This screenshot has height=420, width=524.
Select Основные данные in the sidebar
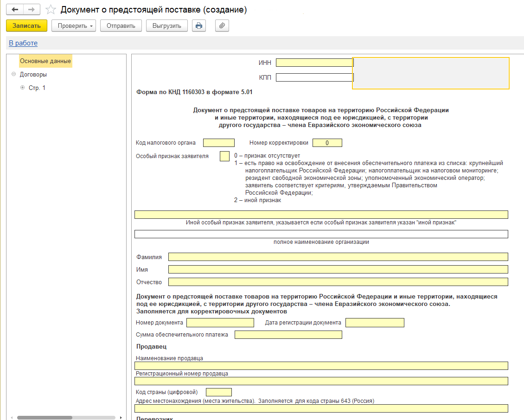point(45,61)
